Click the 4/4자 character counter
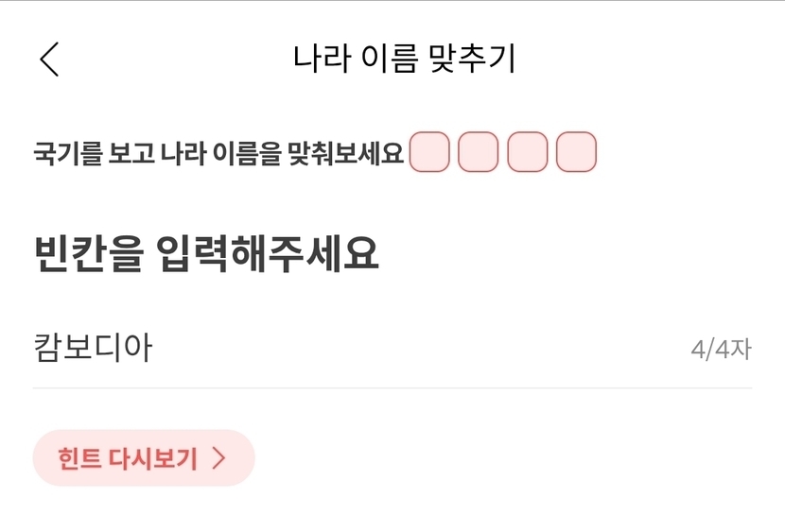Image resolution: width=785 pixels, height=532 pixels. [721, 350]
